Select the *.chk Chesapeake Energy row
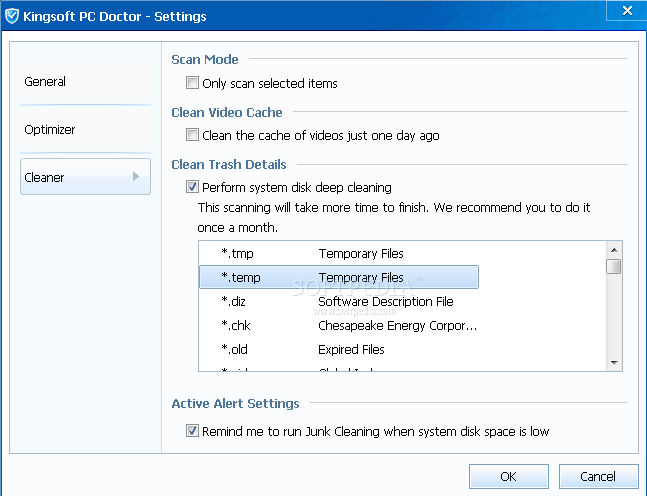The height and width of the screenshot is (496, 647). click(339, 326)
